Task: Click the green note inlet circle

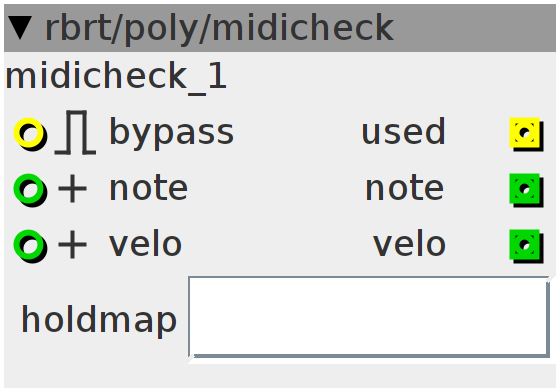Action: (x=30, y=190)
